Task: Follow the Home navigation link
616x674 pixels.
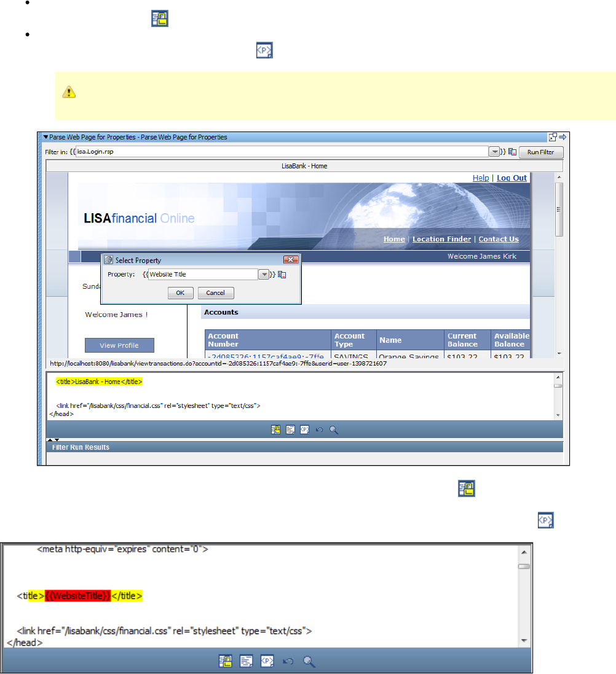Action: [x=394, y=239]
